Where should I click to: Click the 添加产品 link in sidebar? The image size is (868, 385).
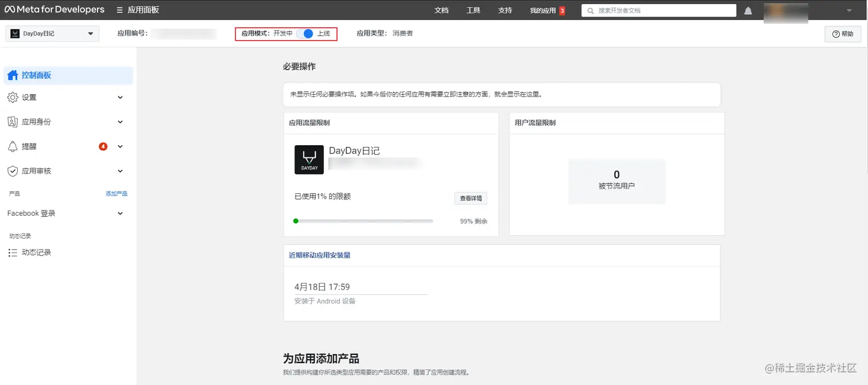click(x=117, y=194)
